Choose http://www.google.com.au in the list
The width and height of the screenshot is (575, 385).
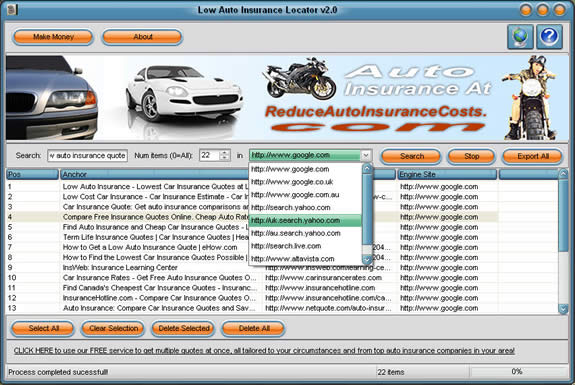pos(305,195)
